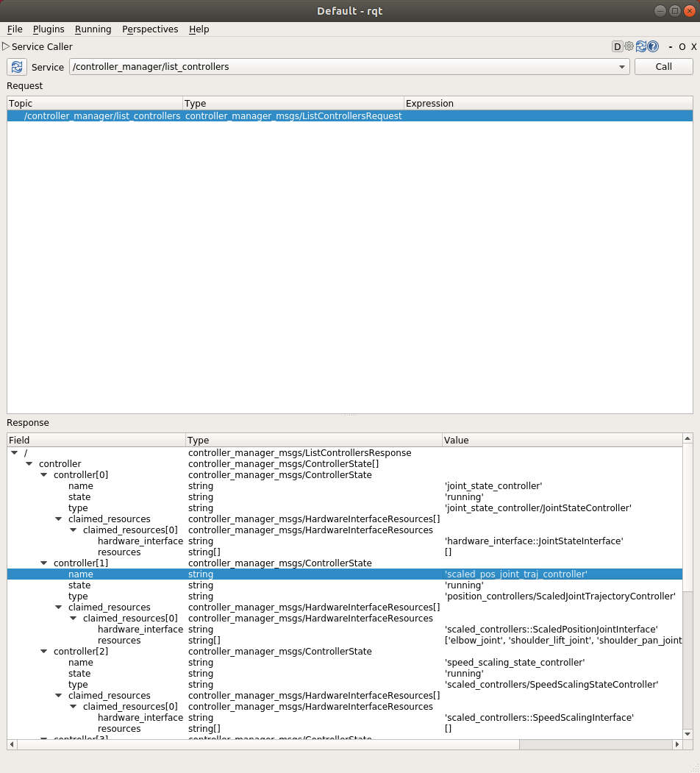Open the Plugins menu
700x773 pixels.
[49, 29]
